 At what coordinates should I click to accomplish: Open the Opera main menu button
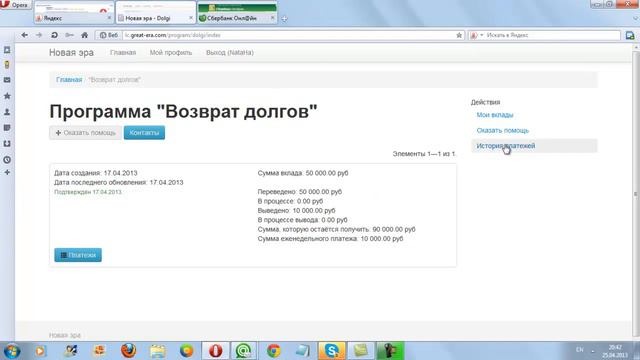point(16,5)
